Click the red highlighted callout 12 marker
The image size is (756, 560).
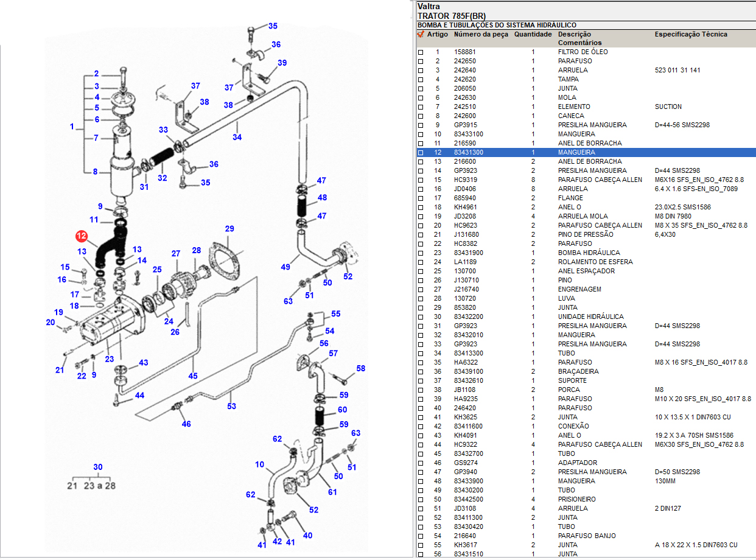pyautogui.click(x=82, y=236)
